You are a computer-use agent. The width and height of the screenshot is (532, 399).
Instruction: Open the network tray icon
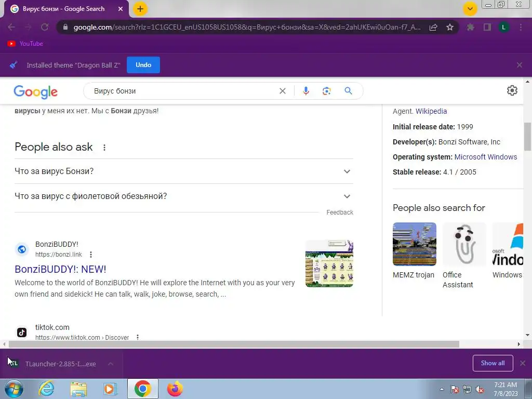(467, 390)
